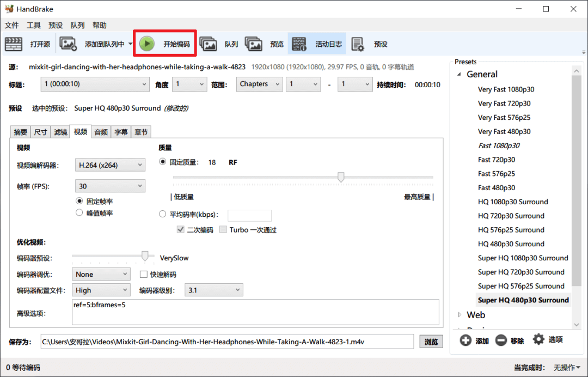Select the HQ 480p30 Surround preset
Viewport: 588px width, 377px height.
pyautogui.click(x=511, y=244)
